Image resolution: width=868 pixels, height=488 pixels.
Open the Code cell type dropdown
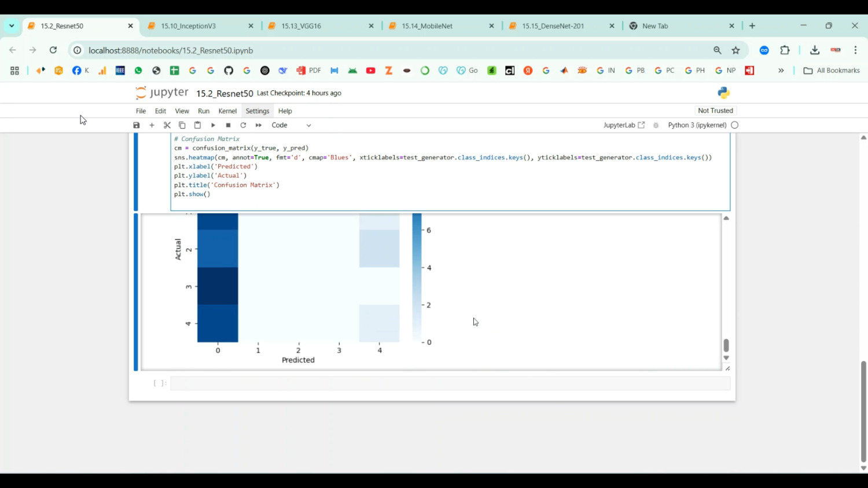(x=291, y=125)
